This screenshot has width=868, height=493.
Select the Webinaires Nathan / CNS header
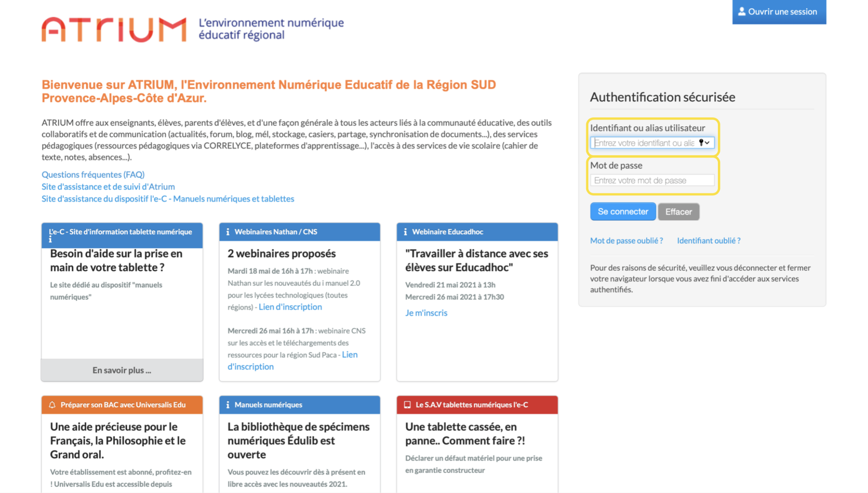tap(299, 232)
